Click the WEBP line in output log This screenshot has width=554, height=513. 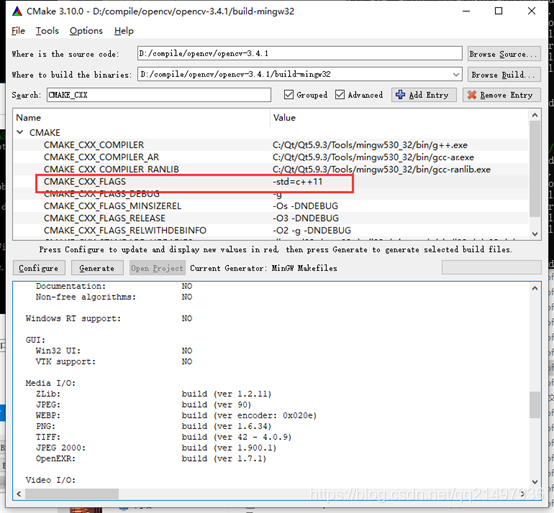click(x=176, y=415)
